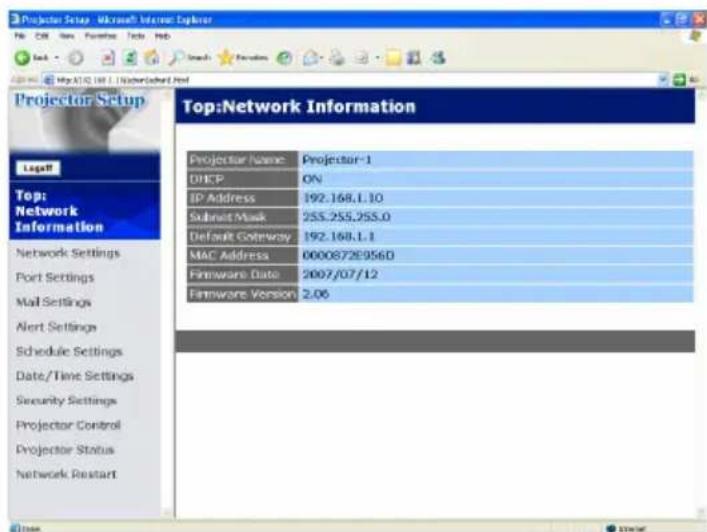Click Default Gateway value 192.168.1.1

339,236
